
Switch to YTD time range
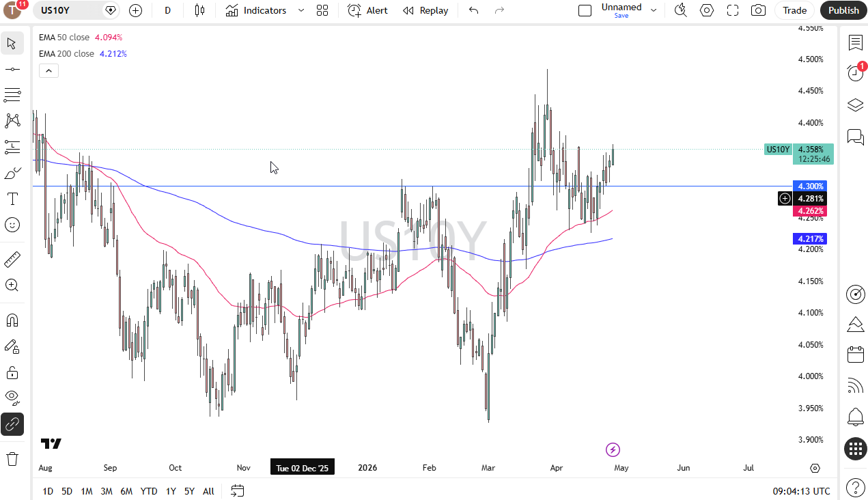click(149, 491)
